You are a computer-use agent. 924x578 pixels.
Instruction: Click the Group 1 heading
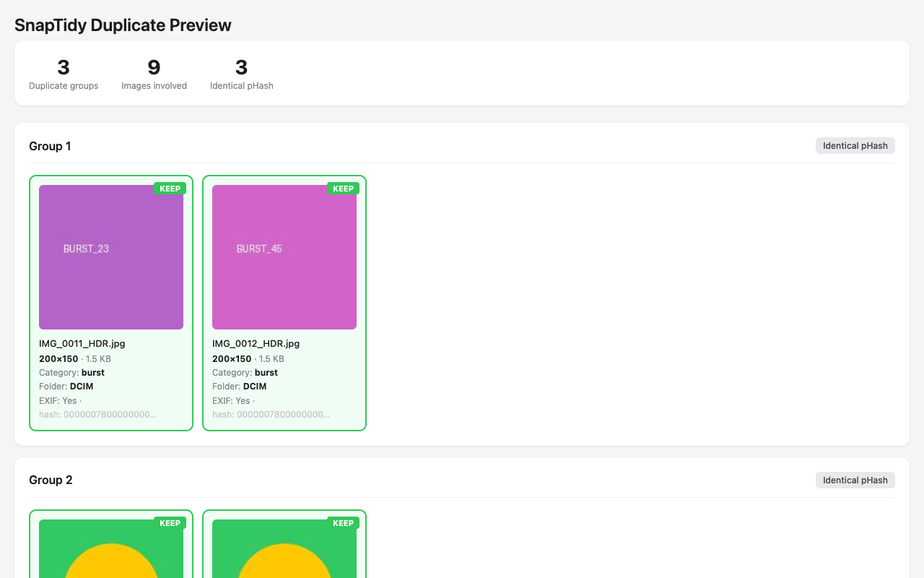point(50,146)
